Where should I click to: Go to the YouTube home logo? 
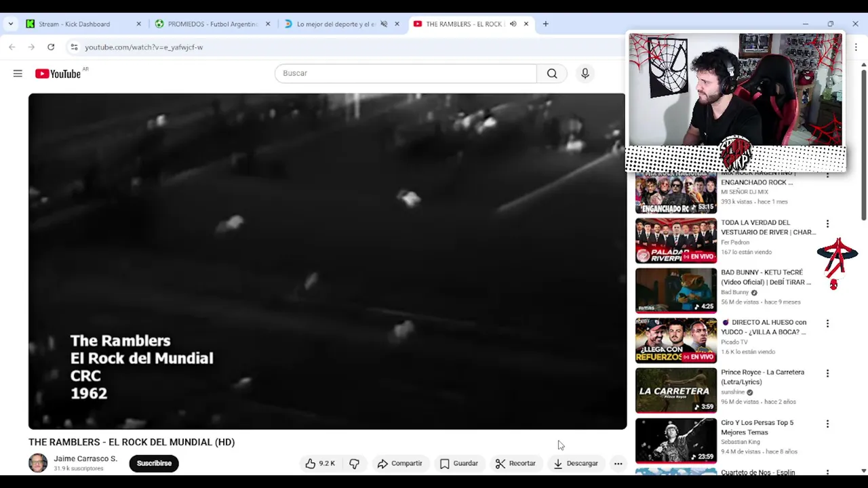coord(58,73)
